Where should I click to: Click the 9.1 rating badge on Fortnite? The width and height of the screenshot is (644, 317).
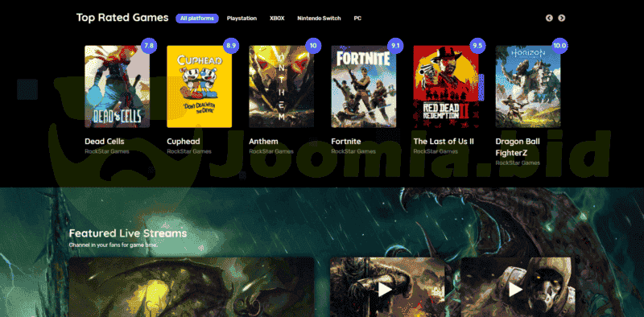click(395, 46)
